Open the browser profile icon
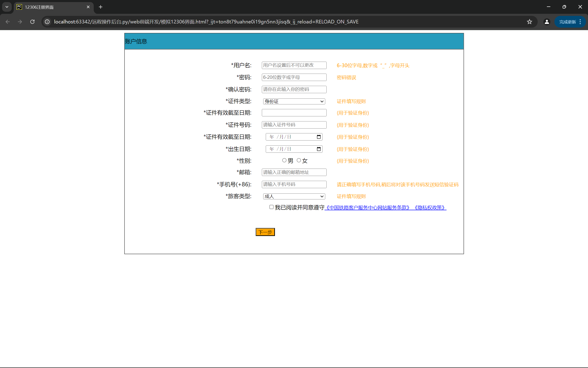This screenshot has width=588, height=368. coord(547,22)
